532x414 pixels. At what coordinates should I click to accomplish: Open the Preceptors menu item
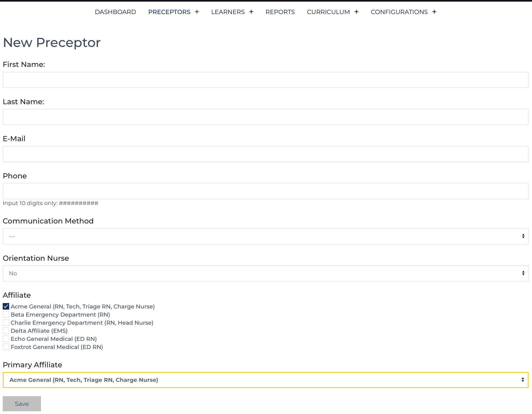[169, 12]
